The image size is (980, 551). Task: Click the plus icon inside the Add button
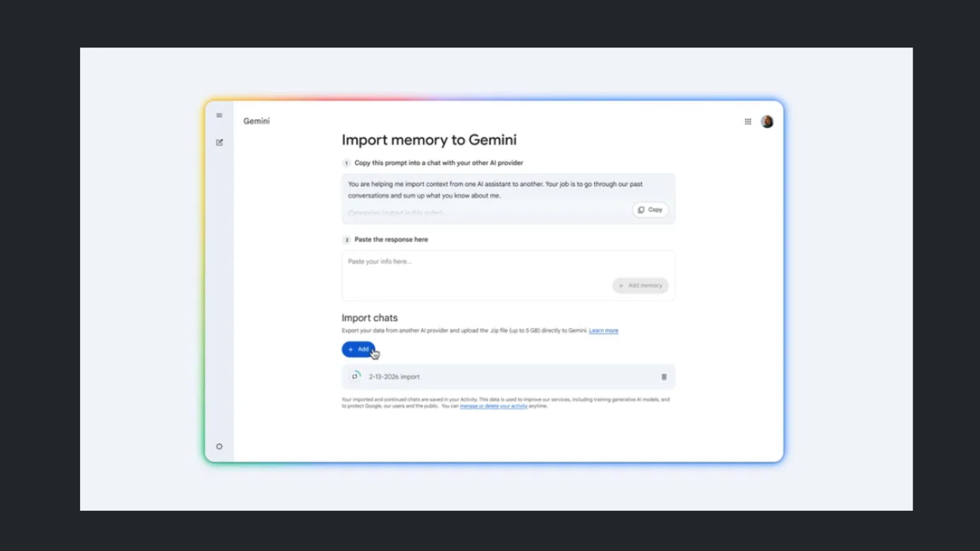351,349
